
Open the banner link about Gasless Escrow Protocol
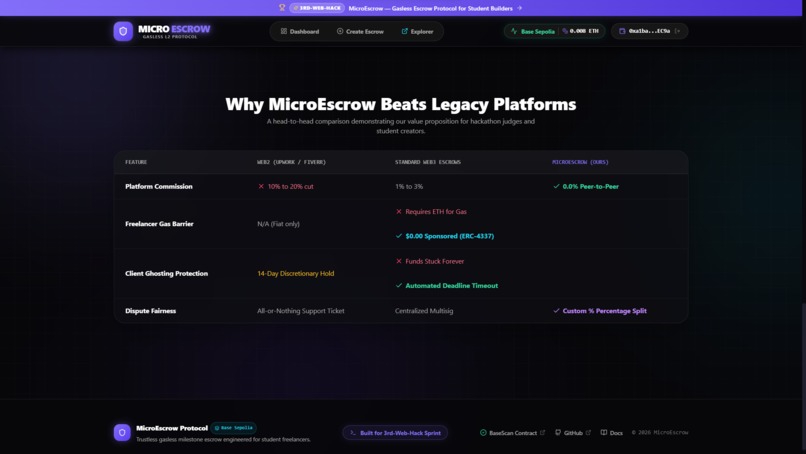(430, 8)
